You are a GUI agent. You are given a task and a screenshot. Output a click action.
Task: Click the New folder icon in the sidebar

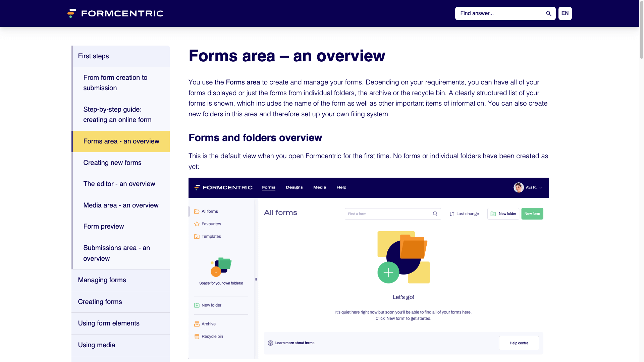coord(197,305)
